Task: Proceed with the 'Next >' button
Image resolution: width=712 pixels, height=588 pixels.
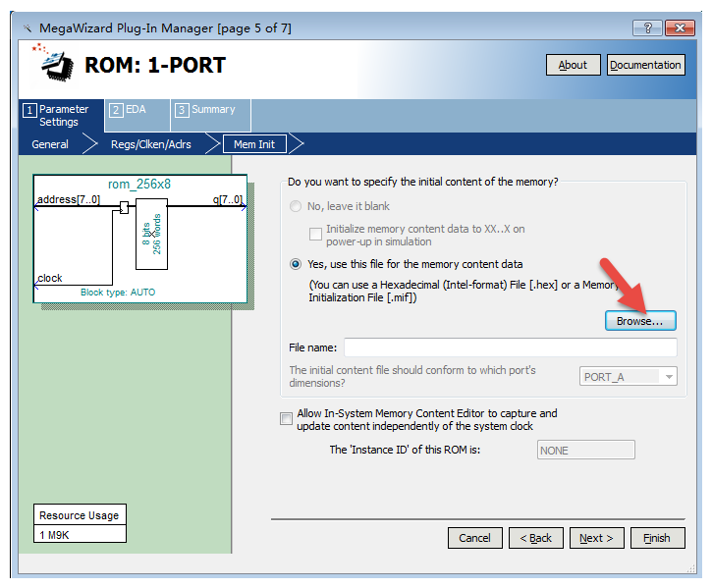Action: [x=597, y=538]
